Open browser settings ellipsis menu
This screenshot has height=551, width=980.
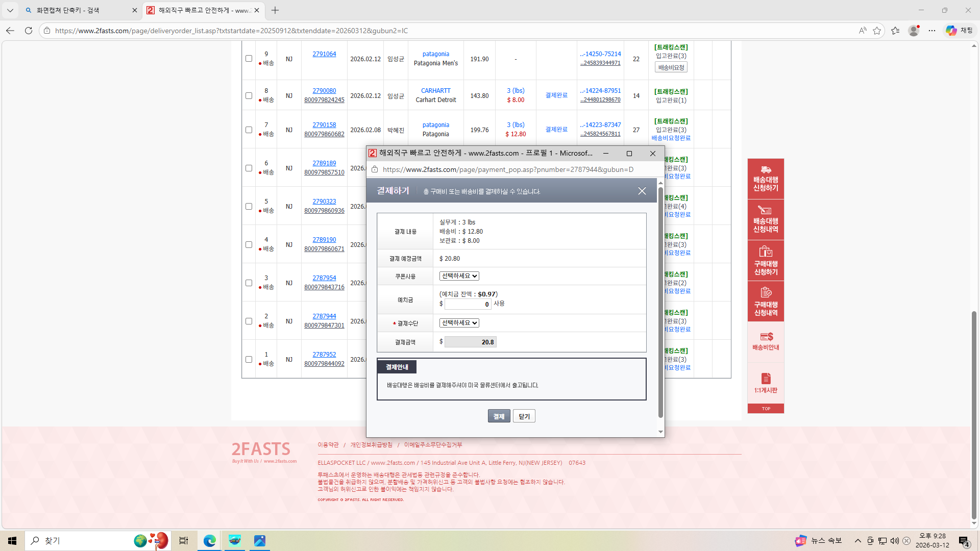pos(932,31)
